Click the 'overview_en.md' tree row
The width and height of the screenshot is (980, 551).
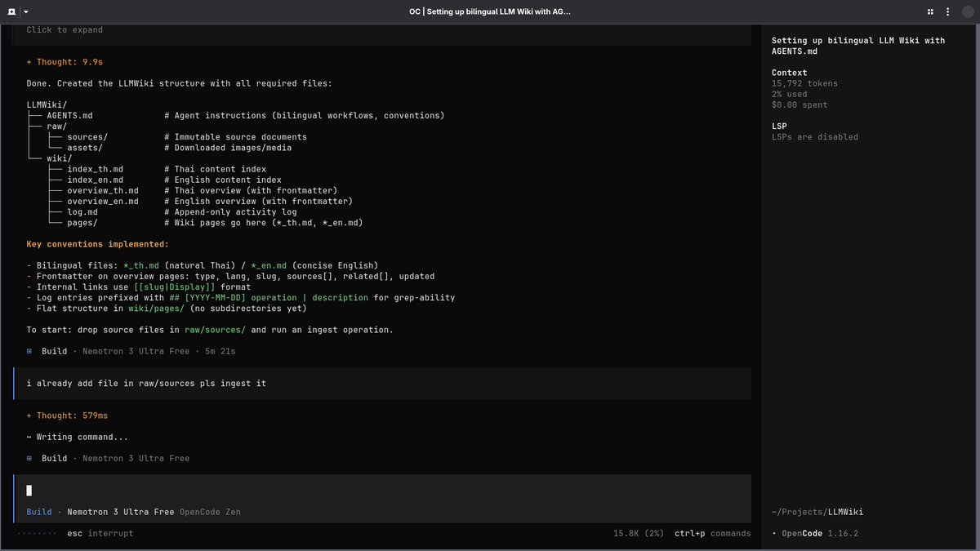103,201
